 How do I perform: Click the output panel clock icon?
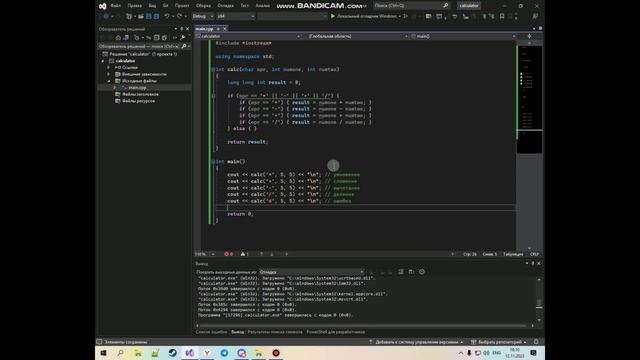tap(422, 272)
